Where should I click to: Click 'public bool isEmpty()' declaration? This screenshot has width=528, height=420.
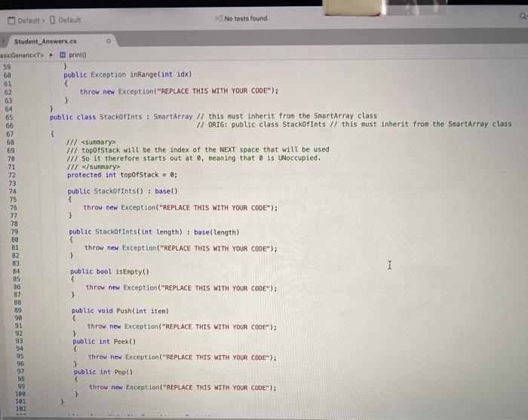click(x=109, y=271)
